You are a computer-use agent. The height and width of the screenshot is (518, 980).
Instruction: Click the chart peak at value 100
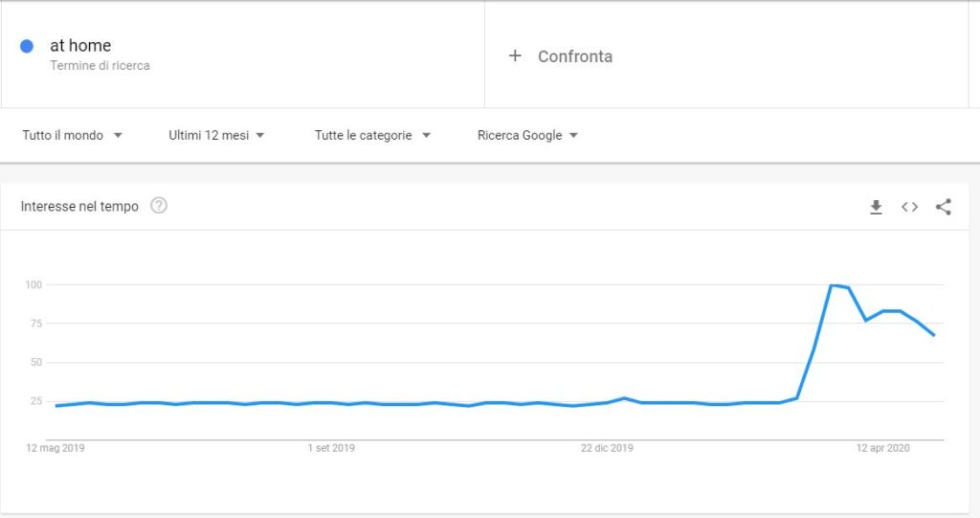(x=833, y=285)
